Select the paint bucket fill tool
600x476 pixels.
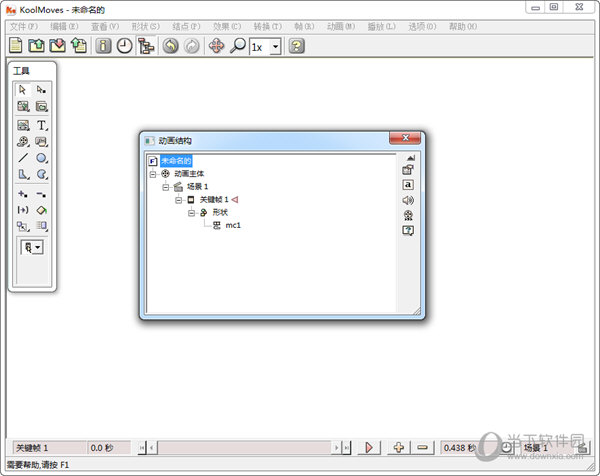pos(41,210)
